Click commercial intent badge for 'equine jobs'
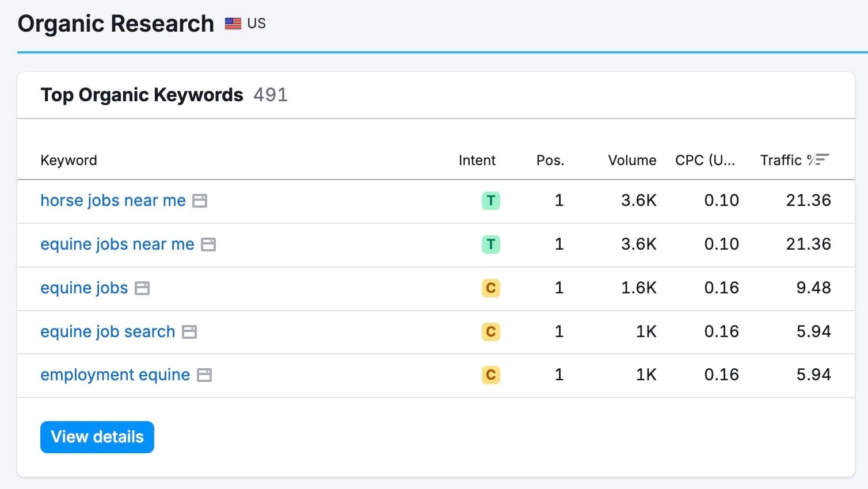This screenshot has height=489, width=868. tap(490, 288)
